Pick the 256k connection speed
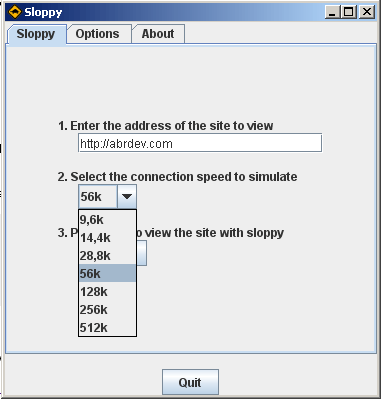The width and height of the screenshot is (381, 399). [107, 310]
